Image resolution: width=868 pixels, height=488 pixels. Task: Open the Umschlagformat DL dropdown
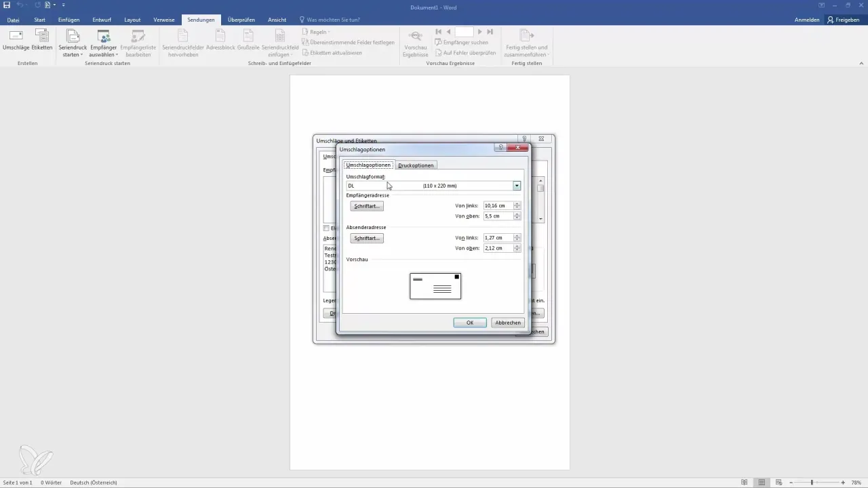pyautogui.click(x=517, y=186)
